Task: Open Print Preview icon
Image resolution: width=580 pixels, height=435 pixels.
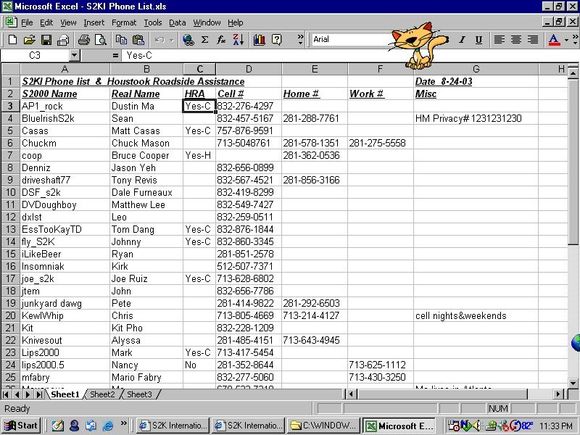Action: pos(100,40)
